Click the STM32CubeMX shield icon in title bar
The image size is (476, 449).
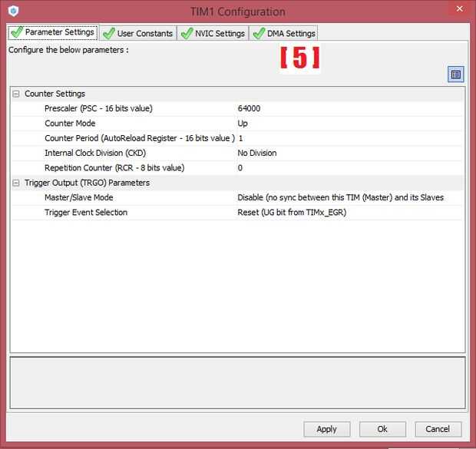coord(13,12)
